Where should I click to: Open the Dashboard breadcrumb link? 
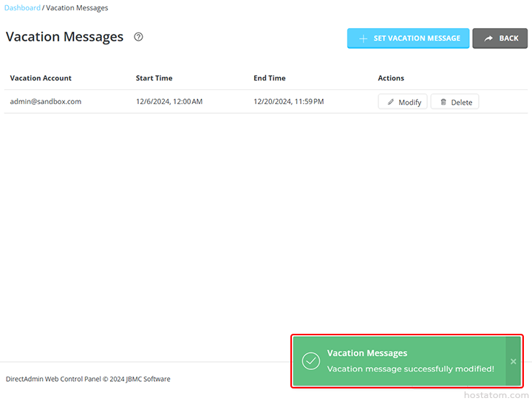[x=23, y=8]
